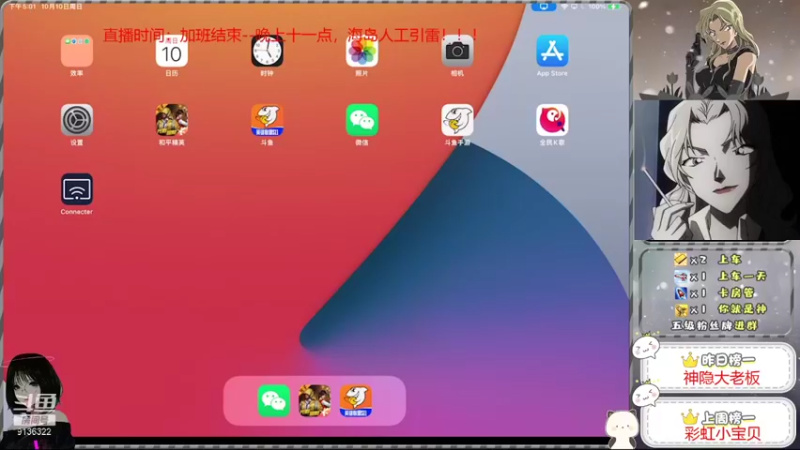Open the App Store
800x450 pixels.
[x=552, y=51]
